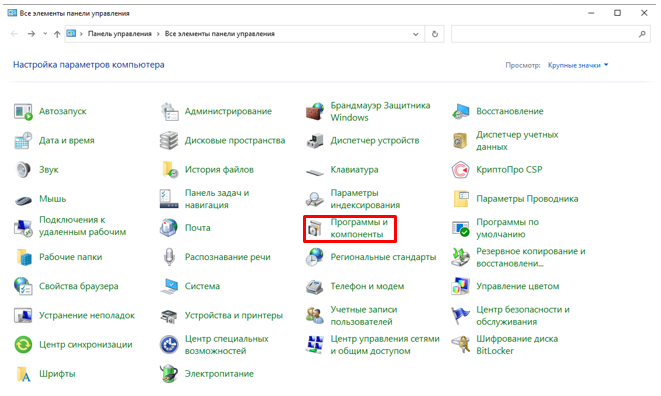This screenshot has width=661, height=396.
Task: Open Центр управления сетями и общим доступом
Action: (385, 345)
